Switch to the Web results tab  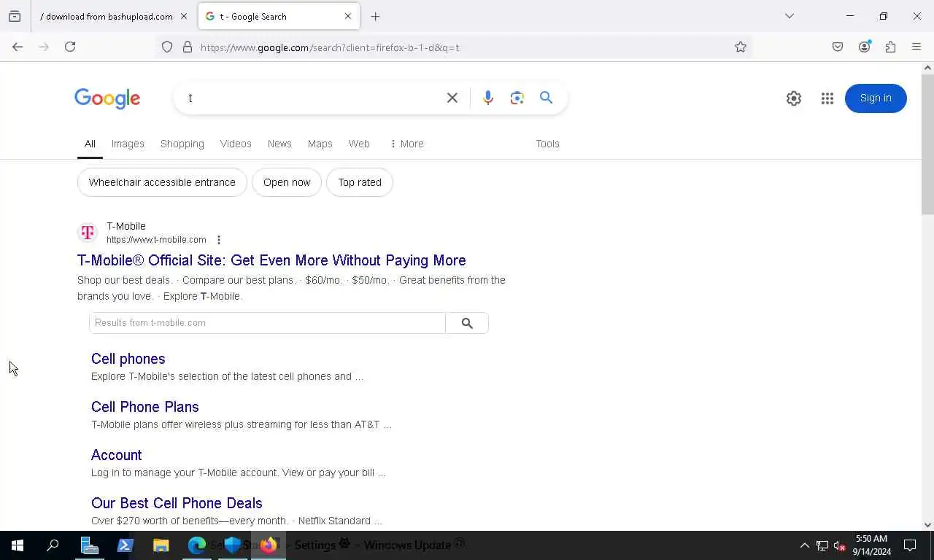[x=359, y=144]
